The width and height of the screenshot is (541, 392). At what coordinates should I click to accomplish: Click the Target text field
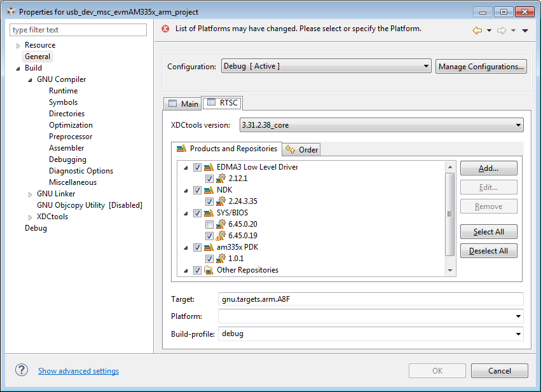(371, 299)
